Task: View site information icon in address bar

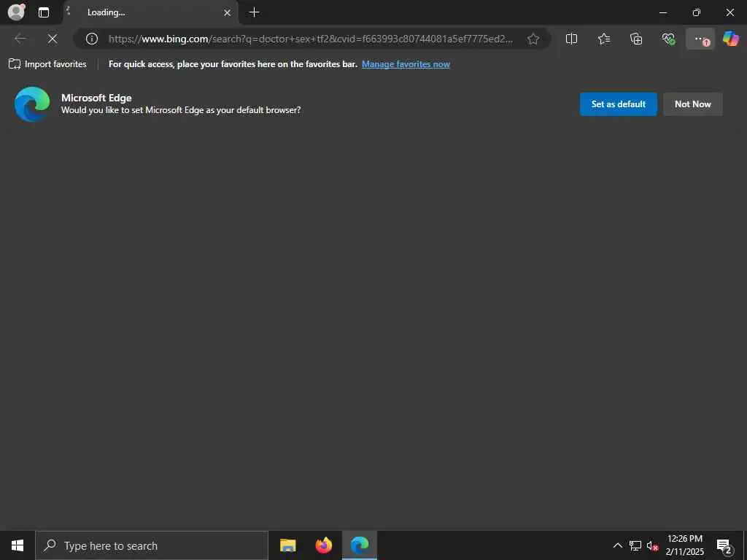Action: tap(91, 39)
